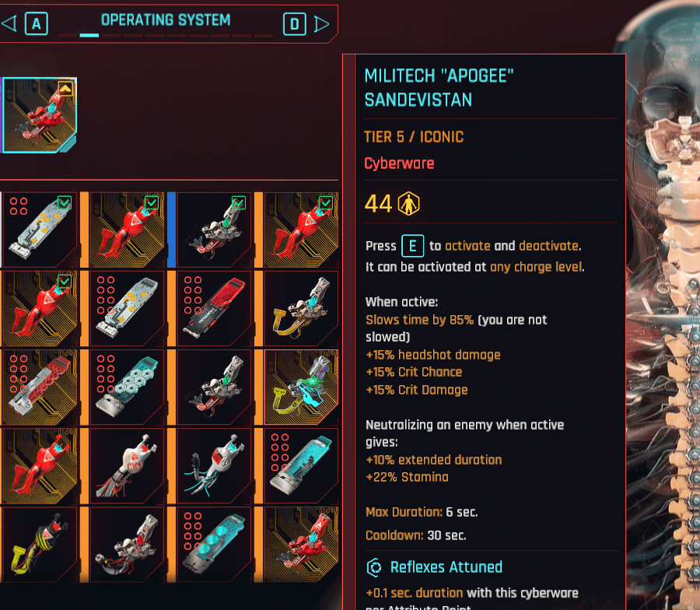The width and height of the screenshot is (700, 610).
Task: Select the teal cyberdeck in fourth row
Action: tap(301, 465)
